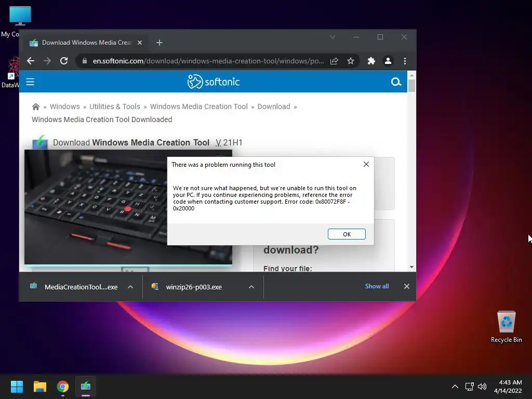Bookmark this page with the star
This screenshot has width=532, height=399.
351,61
